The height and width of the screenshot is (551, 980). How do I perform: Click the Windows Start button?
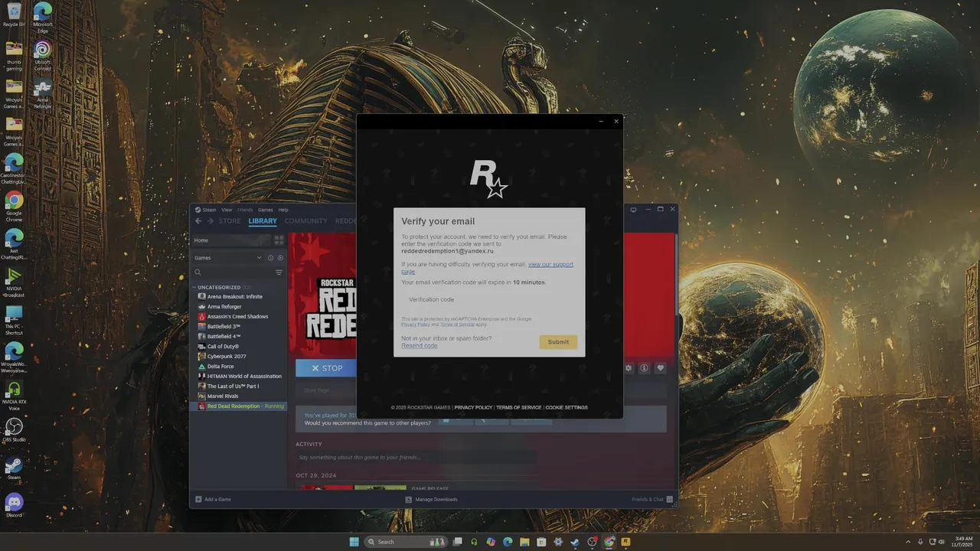[x=354, y=542]
